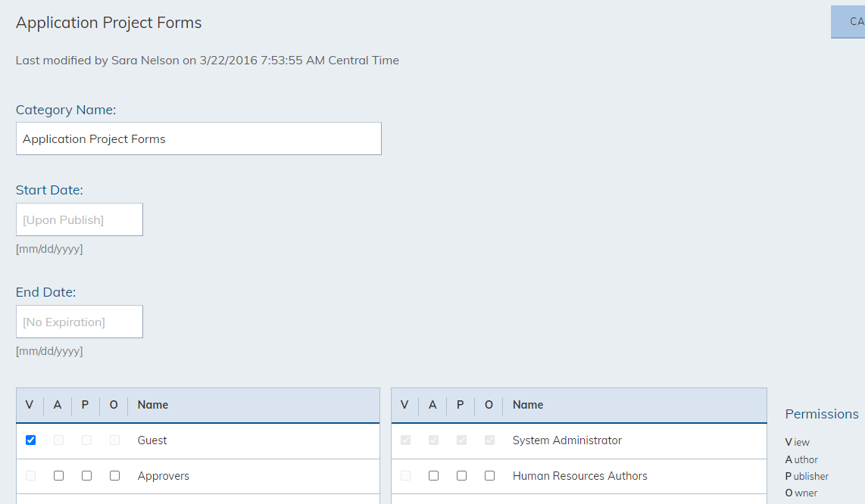The image size is (865, 504).
Task: Click the Name header in the right table
Action: (528, 405)
